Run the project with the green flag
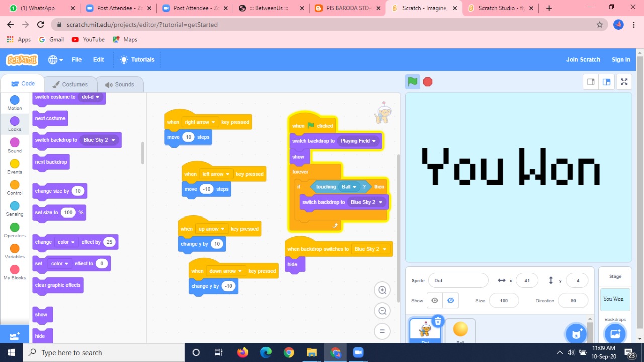This screenshot has height=362, width=644. [x=412, y=81]
